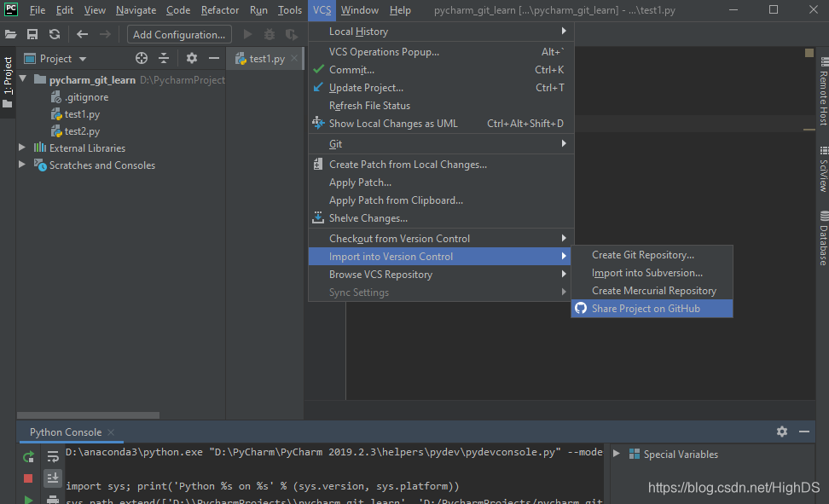Toggle the 1: Project side tab
Screen dimensions: 829x504
(8, 82)
